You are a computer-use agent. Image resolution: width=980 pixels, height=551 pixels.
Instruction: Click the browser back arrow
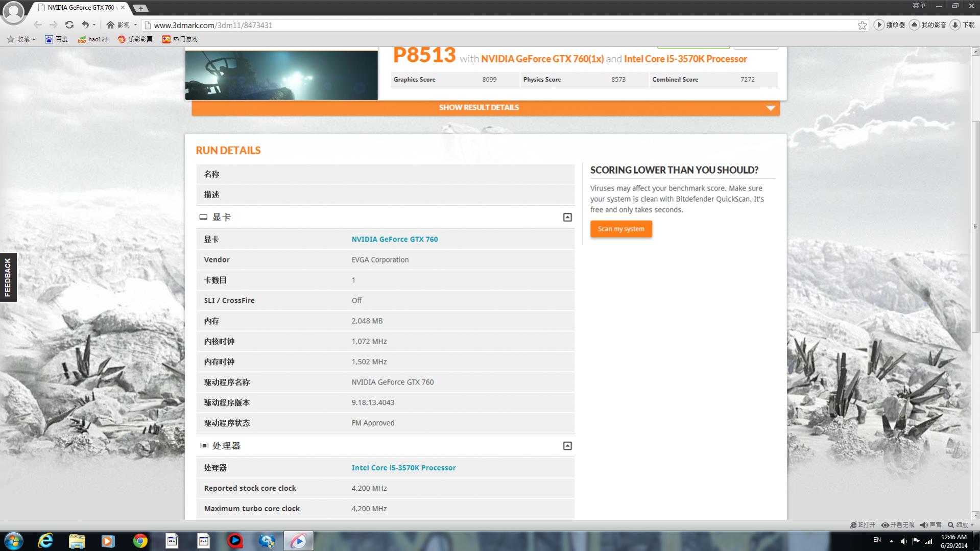[x=38, y=25]
